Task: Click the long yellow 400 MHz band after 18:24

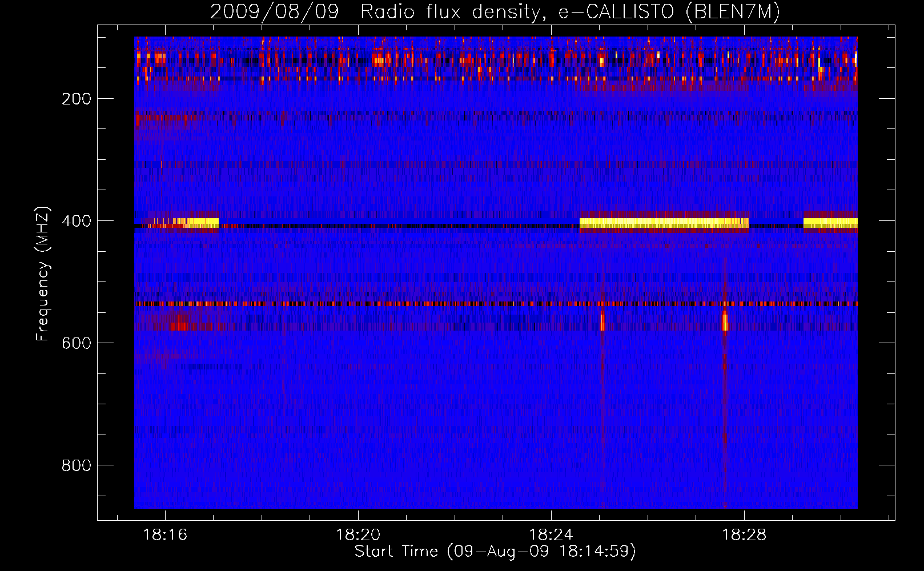Action: pyautogui.click(x=664, y=223)
